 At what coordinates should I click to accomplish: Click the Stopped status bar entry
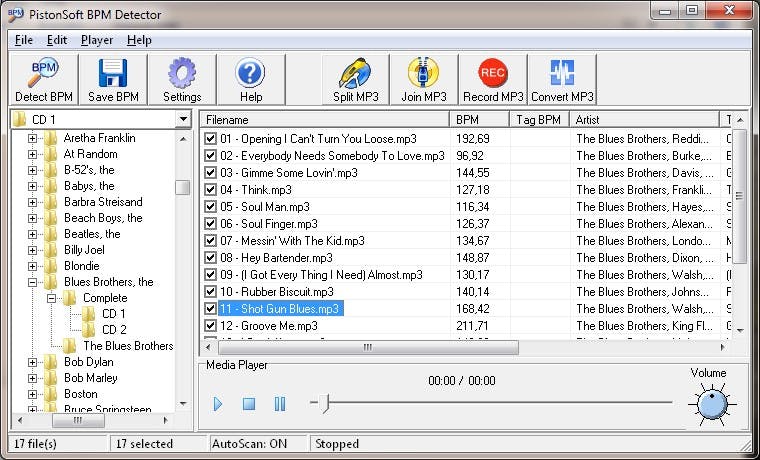(337, 444)
